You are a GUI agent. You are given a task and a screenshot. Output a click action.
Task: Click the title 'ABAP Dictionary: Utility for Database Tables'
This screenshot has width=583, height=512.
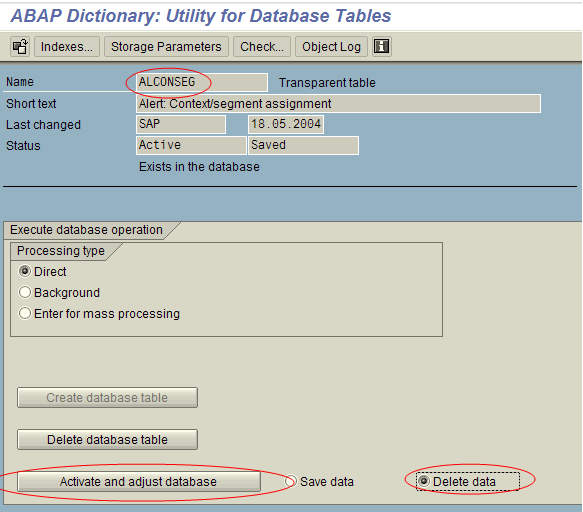pyautogui.click(x=201, y=16)
